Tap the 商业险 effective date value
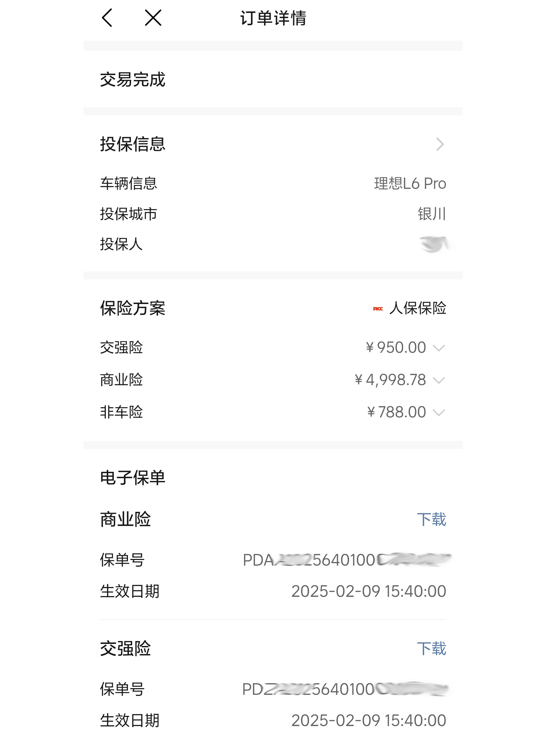 368,591
